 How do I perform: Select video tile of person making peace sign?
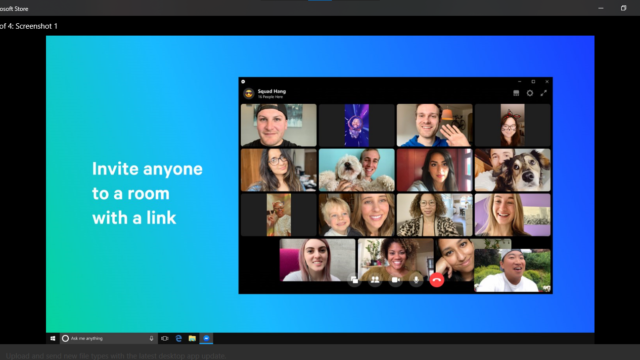(x=278, y=215)
